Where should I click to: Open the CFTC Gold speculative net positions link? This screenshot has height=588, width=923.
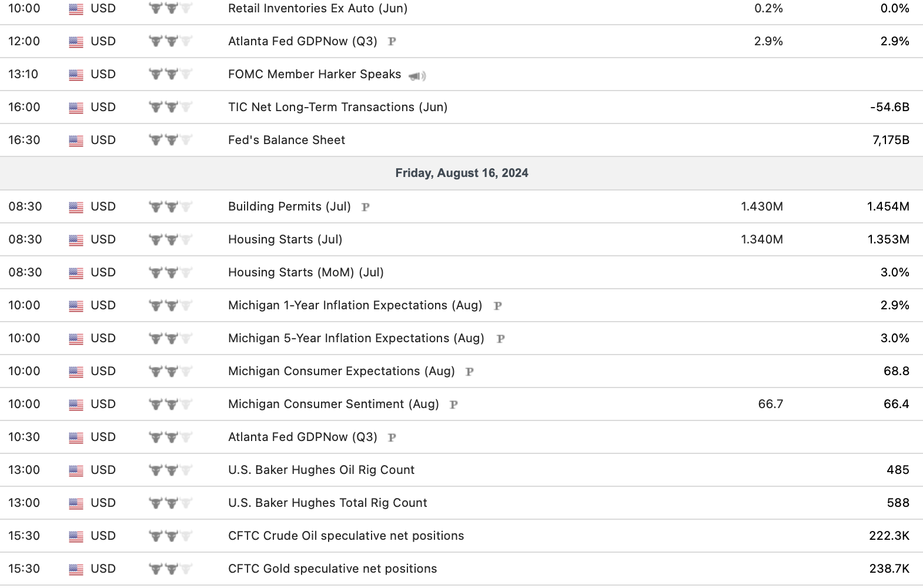332,569
